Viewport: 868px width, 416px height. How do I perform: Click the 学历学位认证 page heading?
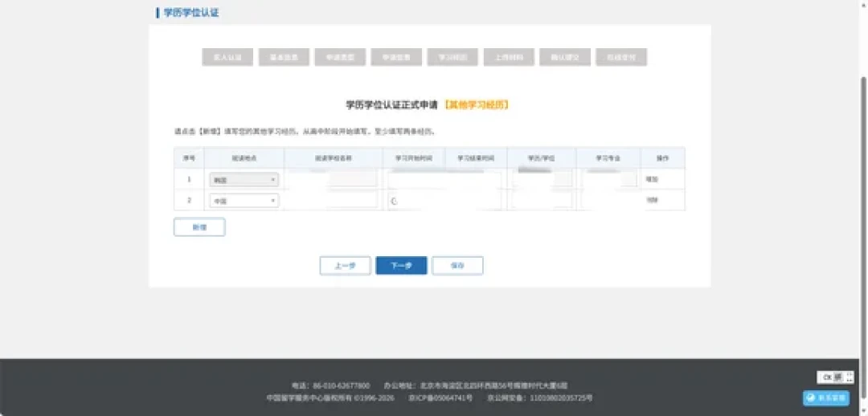pos(191,12)
